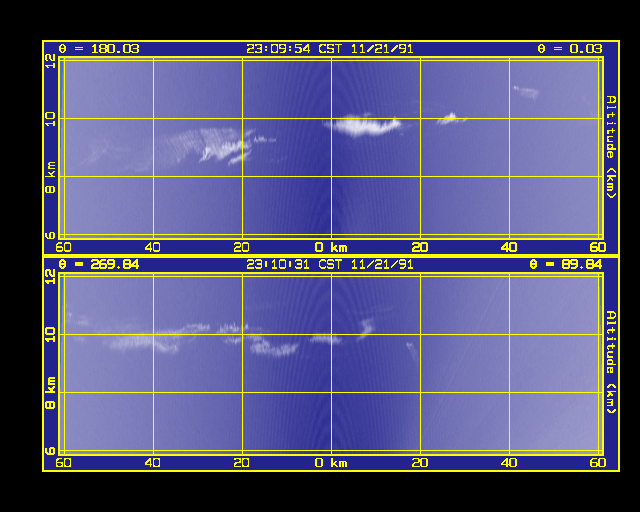The width and height of the screenshot is (640, 512).
Task: Click the 20 label right of center, lower plot
Action: point(420,463)
